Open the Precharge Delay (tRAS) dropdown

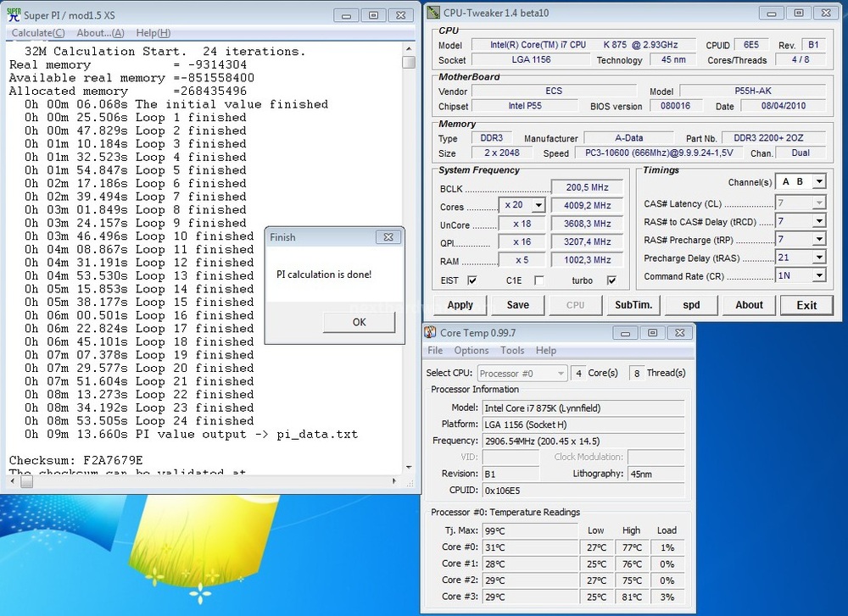(819, 258)
